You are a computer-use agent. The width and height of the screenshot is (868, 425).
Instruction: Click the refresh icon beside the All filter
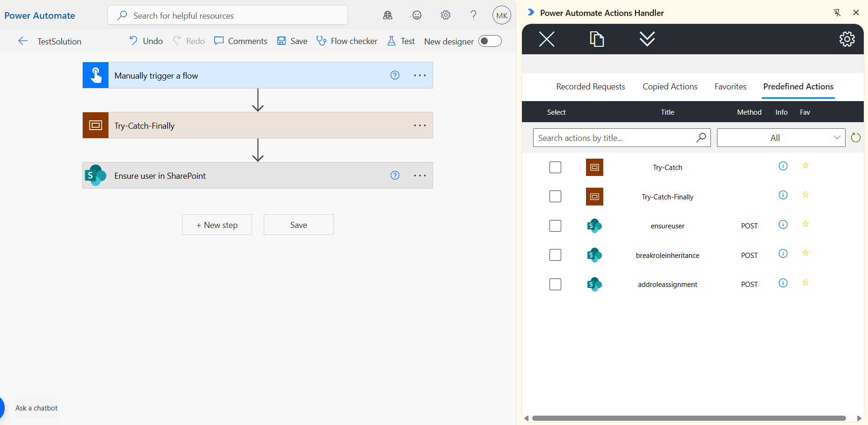click(855, 138)
